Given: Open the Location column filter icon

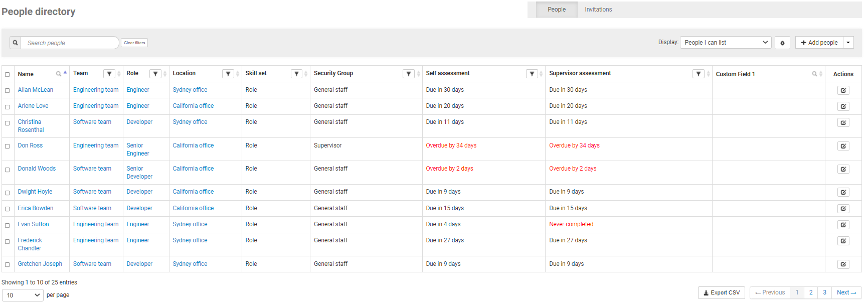Looking at the screenshot, I should 228,74.
